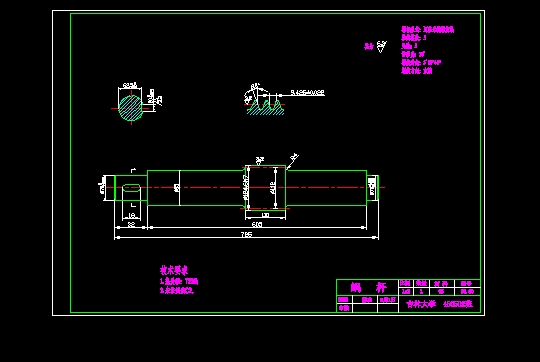Select the 1:1 scale cell in title block
This screenshot has height=362, width=540.
coord(406,291)
